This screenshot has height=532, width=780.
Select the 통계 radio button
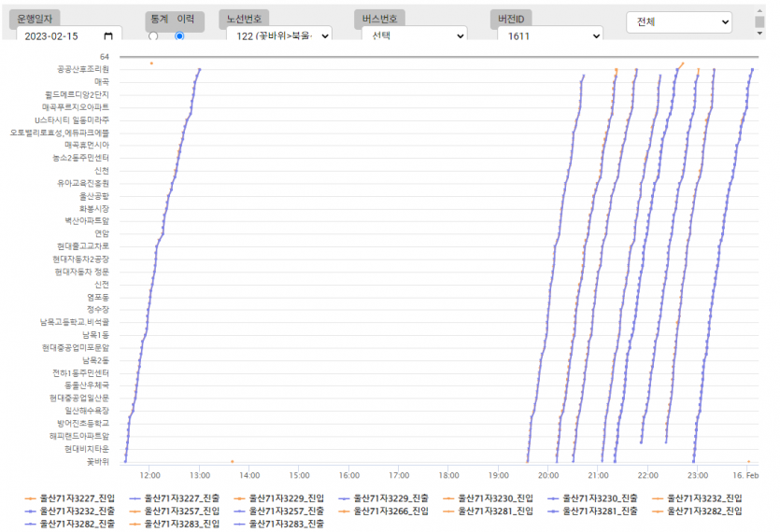[153, 36]
